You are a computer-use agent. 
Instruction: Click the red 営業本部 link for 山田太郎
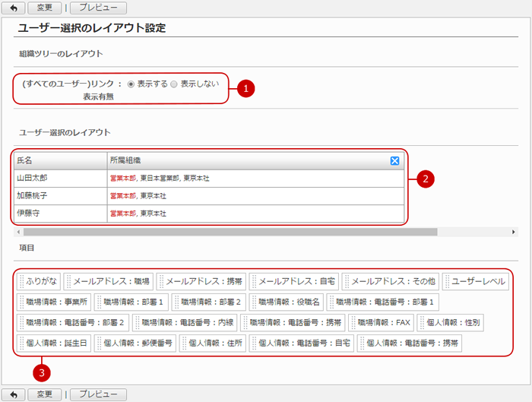tap(123, 178)
